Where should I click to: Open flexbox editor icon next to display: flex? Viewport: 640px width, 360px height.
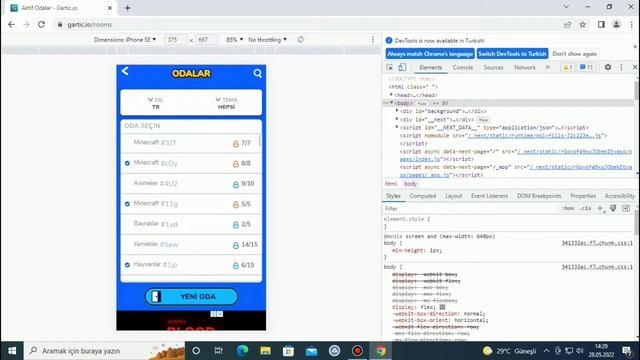point(442,307)
